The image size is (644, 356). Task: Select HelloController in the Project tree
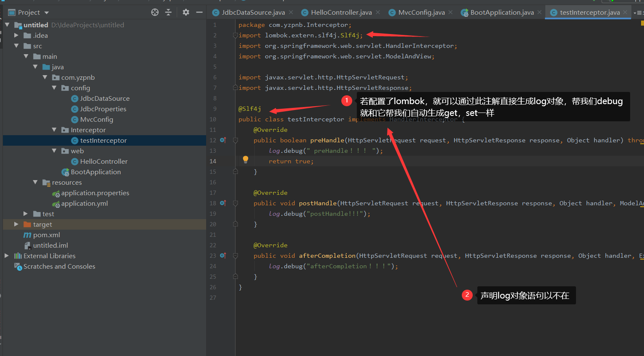104,161
